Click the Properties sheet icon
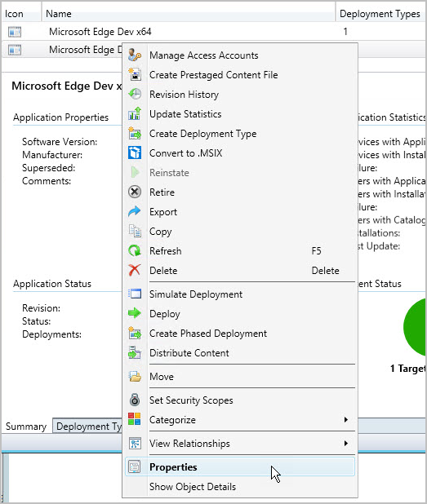This screenshot has width=427, height=504. pyautogui.click(x=135, y=466)
